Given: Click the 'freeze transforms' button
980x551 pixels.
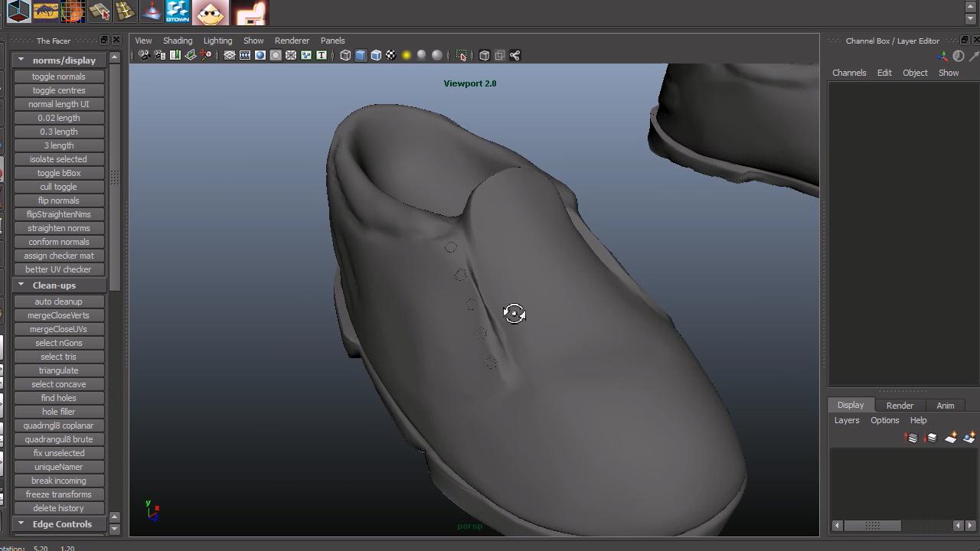Looking at the screenshot, I should click(59, 494).
